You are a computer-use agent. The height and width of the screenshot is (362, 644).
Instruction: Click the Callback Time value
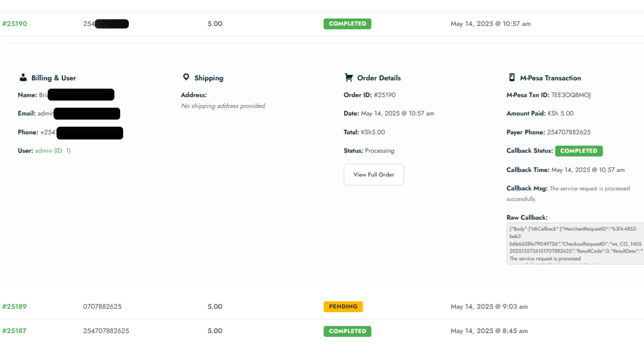(588, 170)
